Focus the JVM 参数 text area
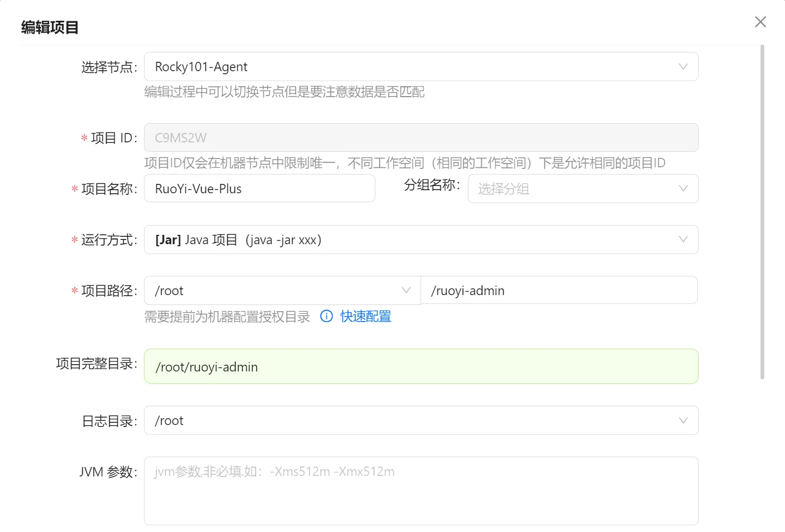The image size is (785, 532). click(421, 491)
